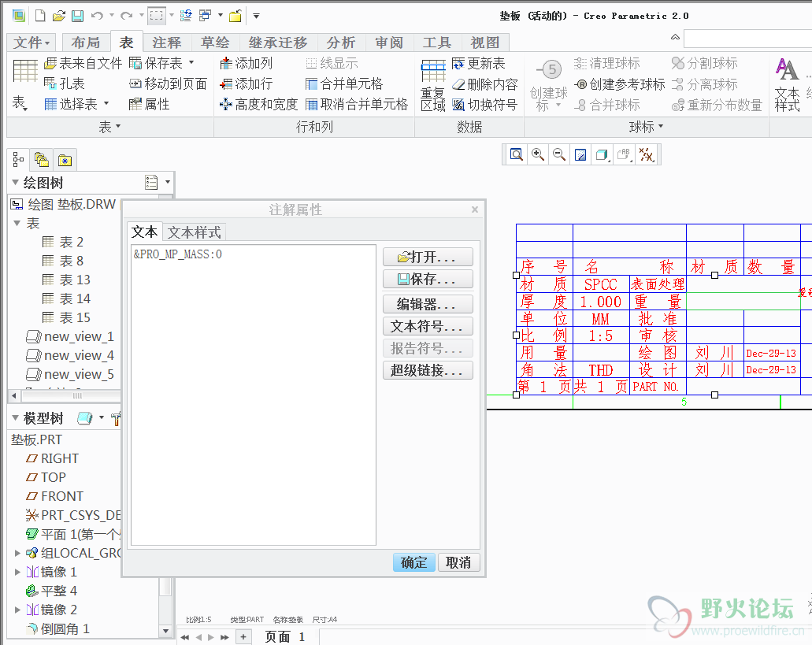This screenshot has height=645, width=812.
Task: Click Switch Symbols (切换符号) toggle
Action: point(459,104)
